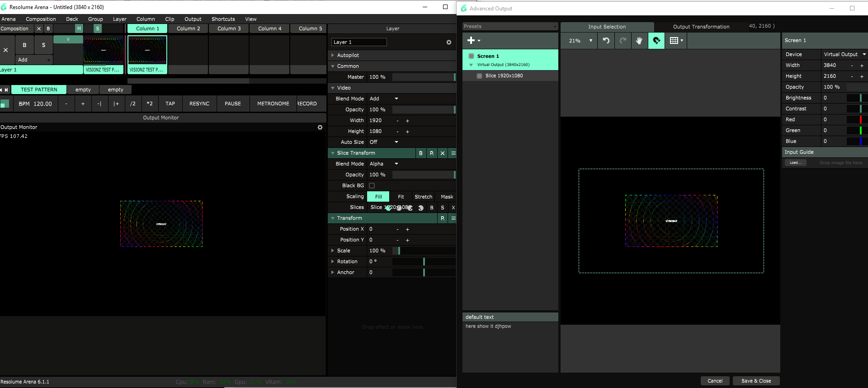This screenshot has height=388, width=868.
Task: Switch to the Output Transformation tab
Action: (x=701, y=27)
